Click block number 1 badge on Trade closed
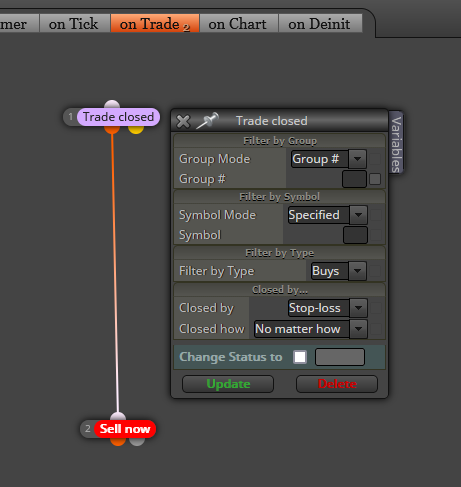This screenshot has width=461, height=487. [x=71, y=117]
